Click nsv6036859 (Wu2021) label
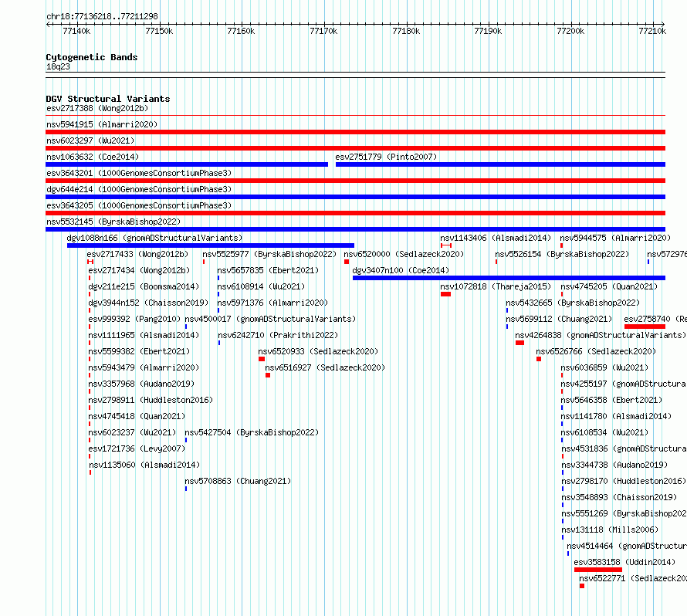Screen dimensions: 687x616 click(604, 367)
